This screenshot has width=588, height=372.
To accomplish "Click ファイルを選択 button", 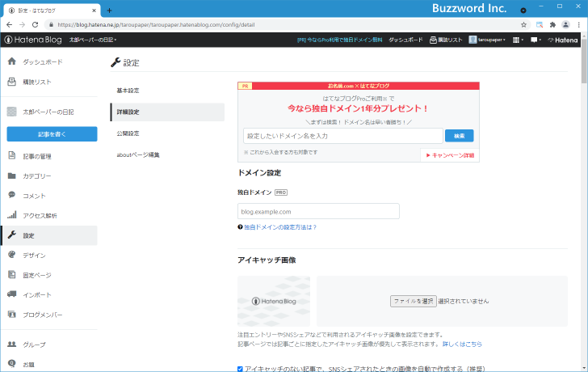I will (x=414, y=301).
